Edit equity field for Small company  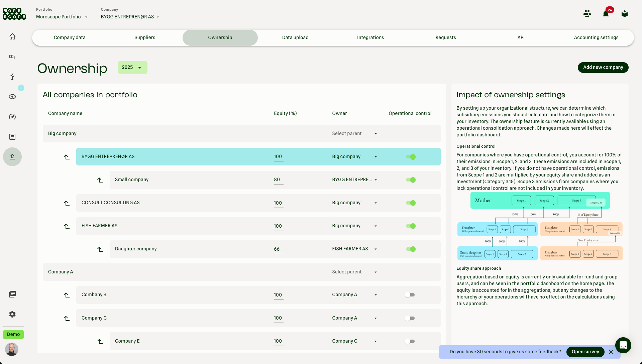click(x=278, y=180)
